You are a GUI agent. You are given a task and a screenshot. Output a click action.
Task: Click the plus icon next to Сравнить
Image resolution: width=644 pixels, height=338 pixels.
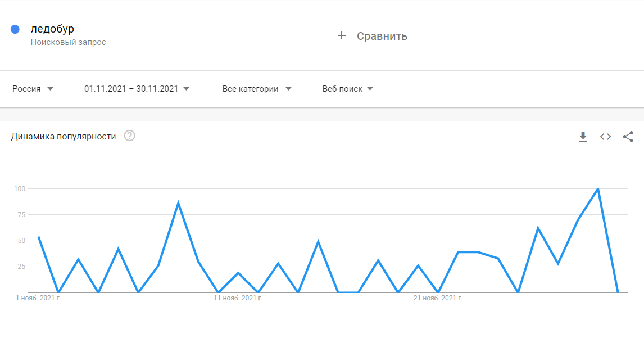(341, 36)
